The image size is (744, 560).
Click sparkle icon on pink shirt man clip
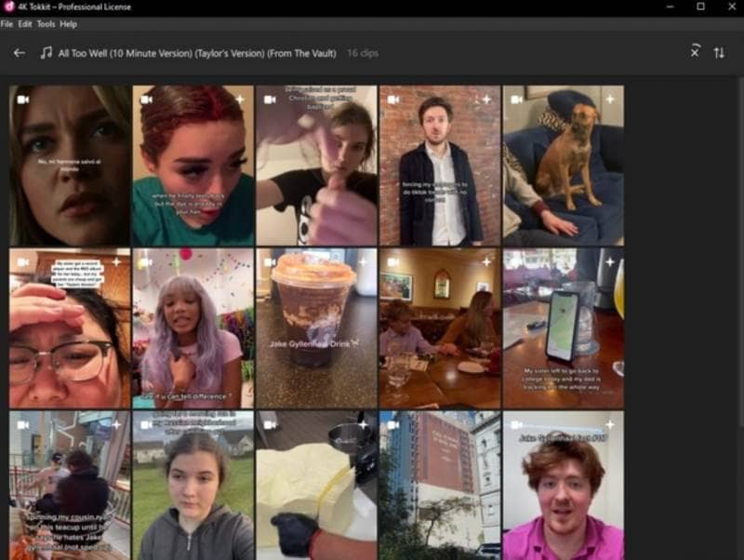pyautogui.click(x=610, y=425)
